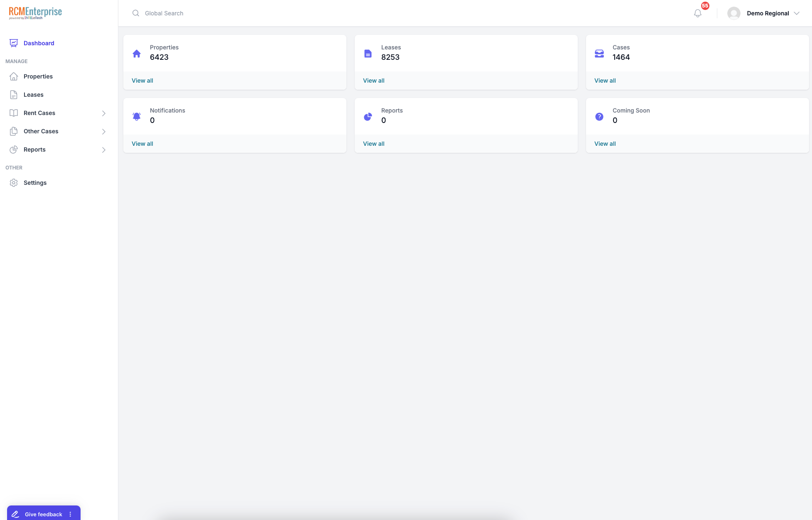Select Leases in the sidebar menu
The height and width of the screenshot is (520, 812).
pyautogui.click(x=33, y=95)
